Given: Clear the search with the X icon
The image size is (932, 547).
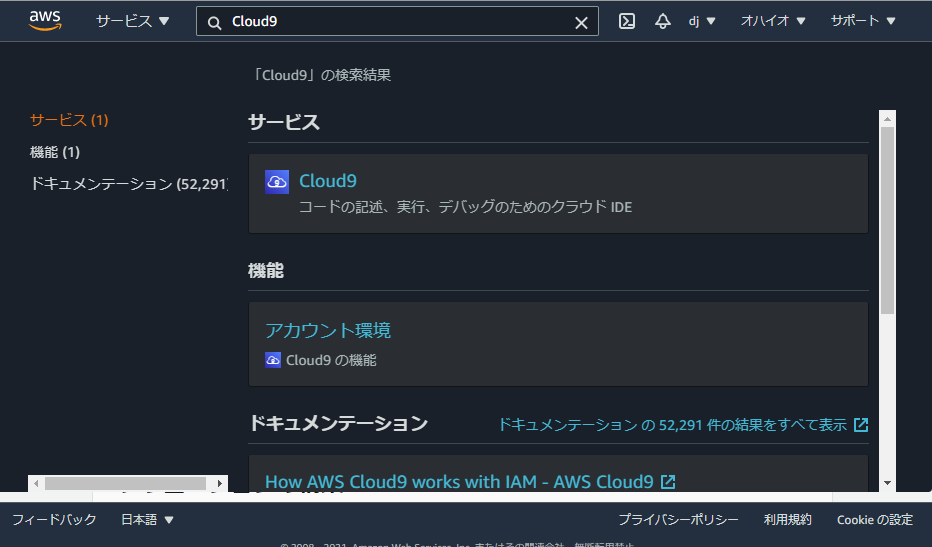Looking at the screenshot, I should click(x=581, y=23).
